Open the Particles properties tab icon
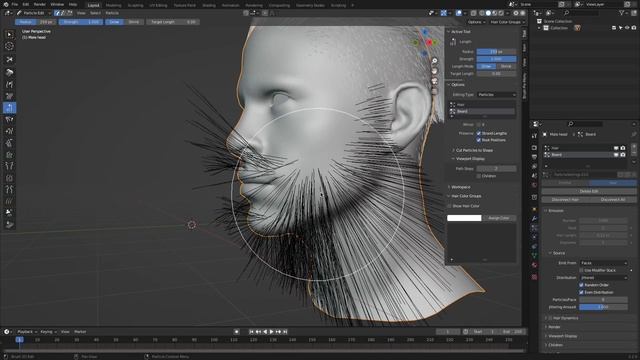Image resolution: width=640 pixels, height=360 pixels. coord(534,228)
